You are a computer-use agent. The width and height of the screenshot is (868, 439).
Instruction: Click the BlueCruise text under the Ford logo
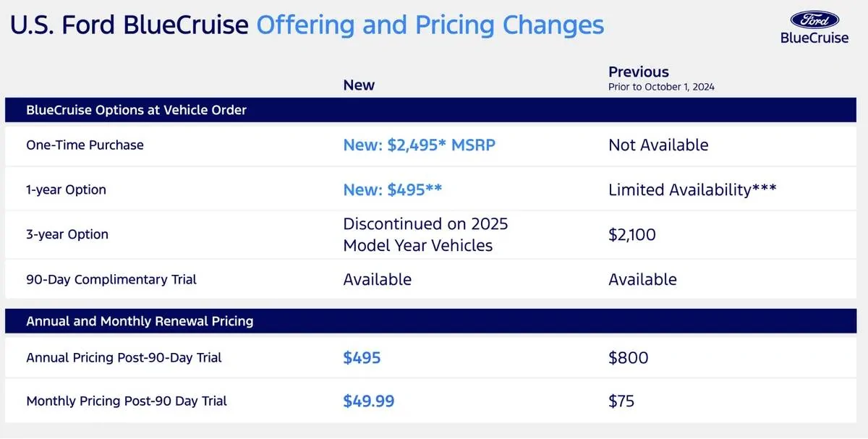coord(814,38)
